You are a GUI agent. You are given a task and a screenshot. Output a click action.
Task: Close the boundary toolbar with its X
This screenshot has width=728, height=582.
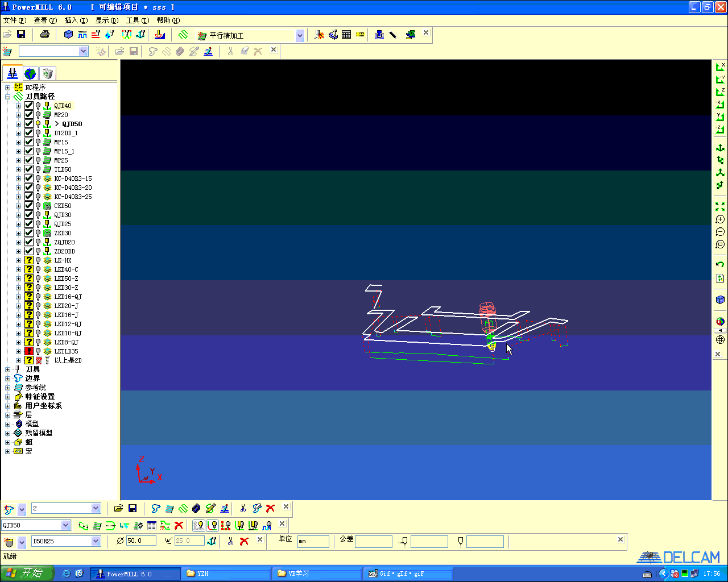point(286,506)
